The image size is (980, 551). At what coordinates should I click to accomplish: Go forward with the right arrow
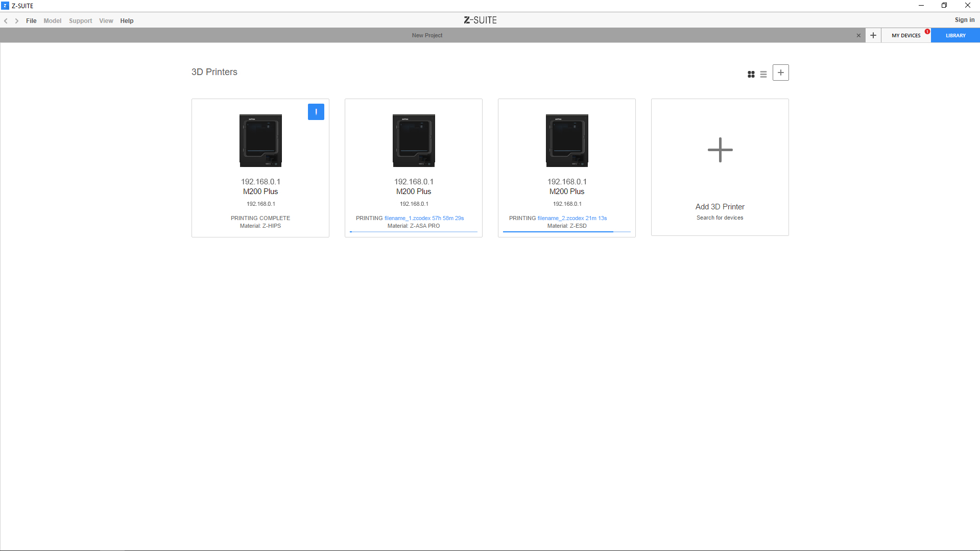[17, 21]
